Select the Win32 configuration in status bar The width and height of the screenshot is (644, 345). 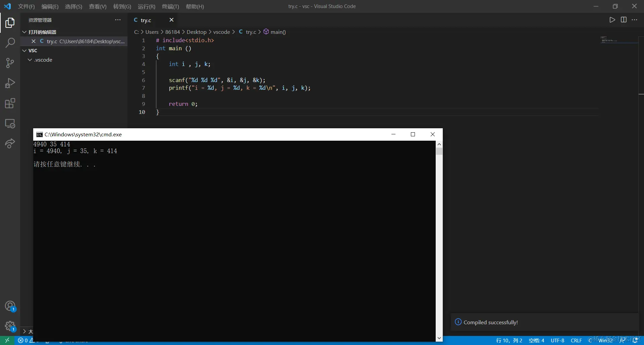(605, 340)
